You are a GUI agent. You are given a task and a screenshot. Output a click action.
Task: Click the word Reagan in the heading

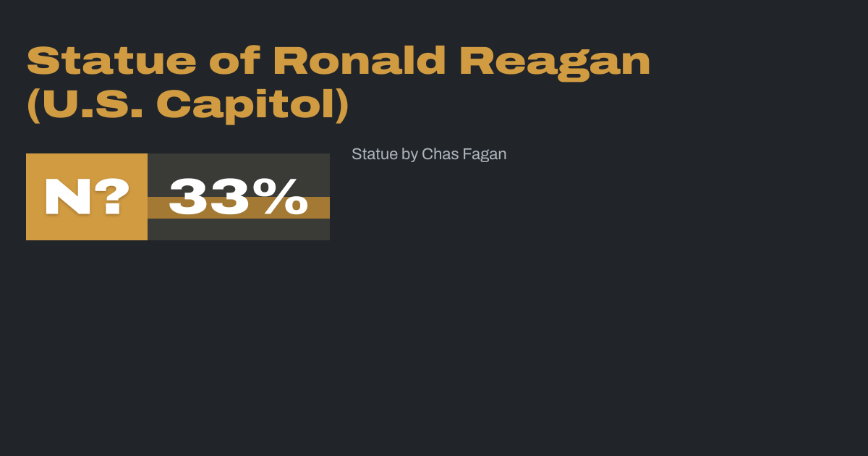(555, 62)
